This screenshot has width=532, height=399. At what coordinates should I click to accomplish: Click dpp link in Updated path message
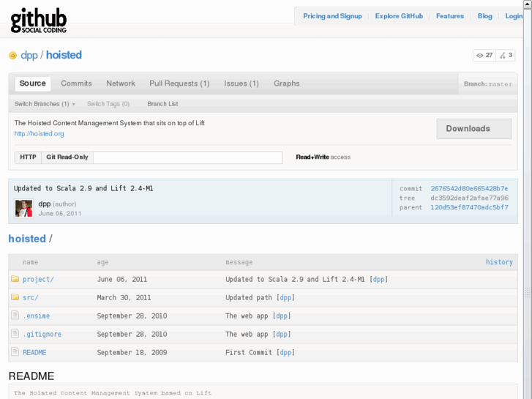[285, 297]
